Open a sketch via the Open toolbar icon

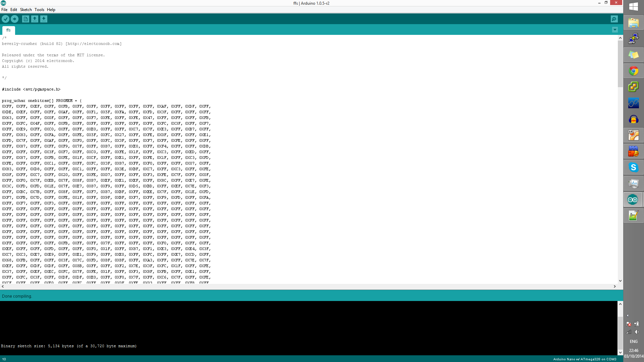pos(35,19)
